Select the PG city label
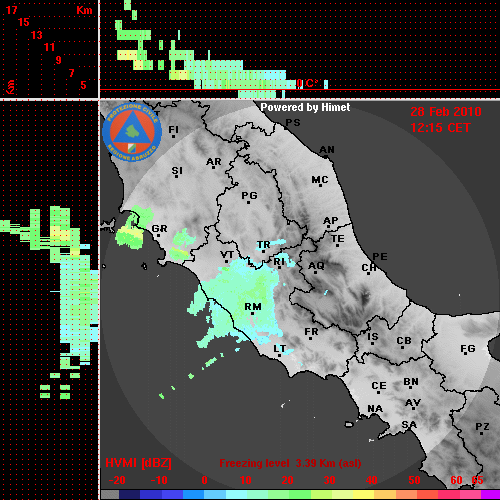 [x=249, y=195]
